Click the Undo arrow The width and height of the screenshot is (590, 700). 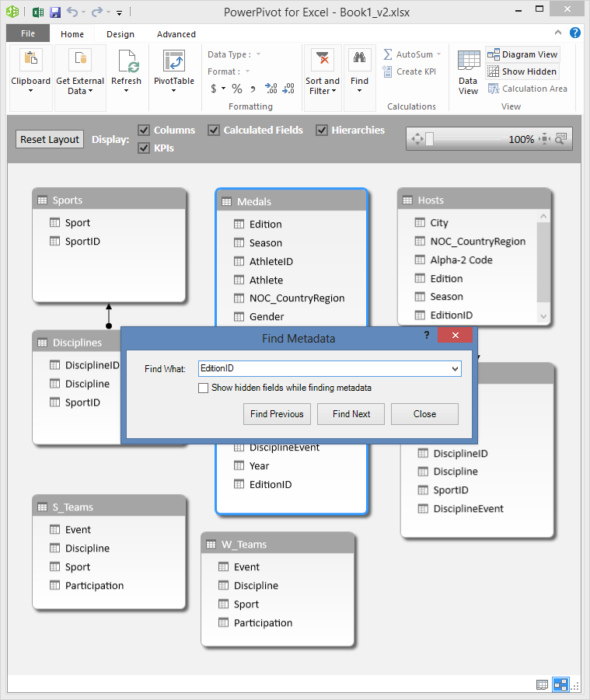point(72,12)
